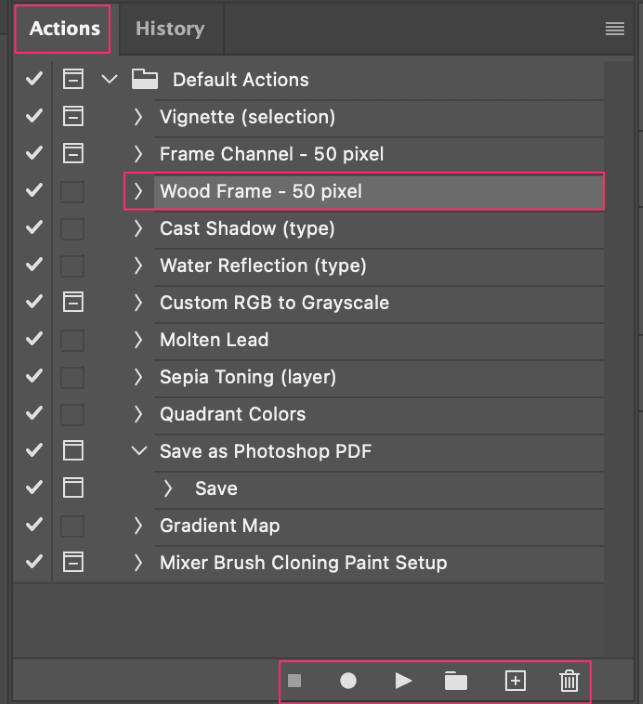Open the Actions panel hamburger menu

615,29
